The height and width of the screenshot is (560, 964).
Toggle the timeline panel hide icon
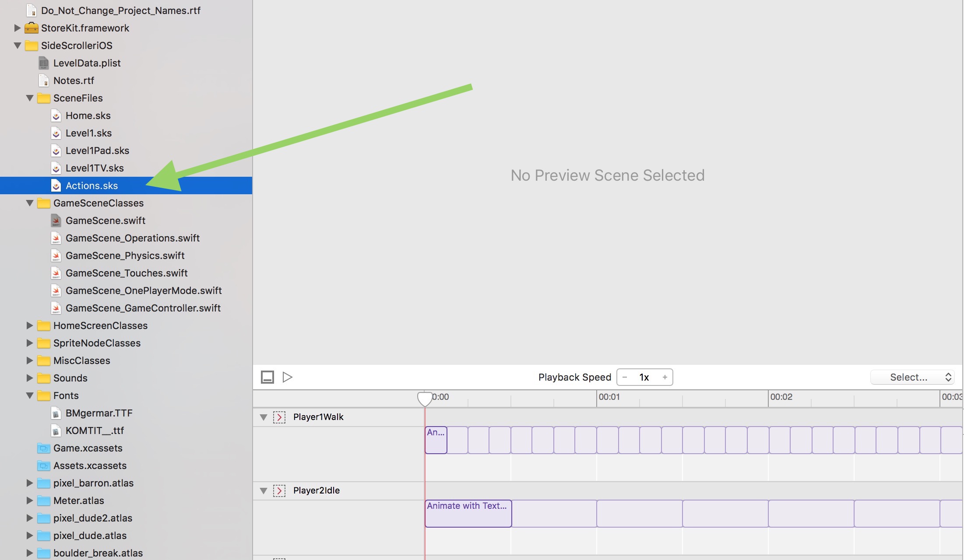267,377
